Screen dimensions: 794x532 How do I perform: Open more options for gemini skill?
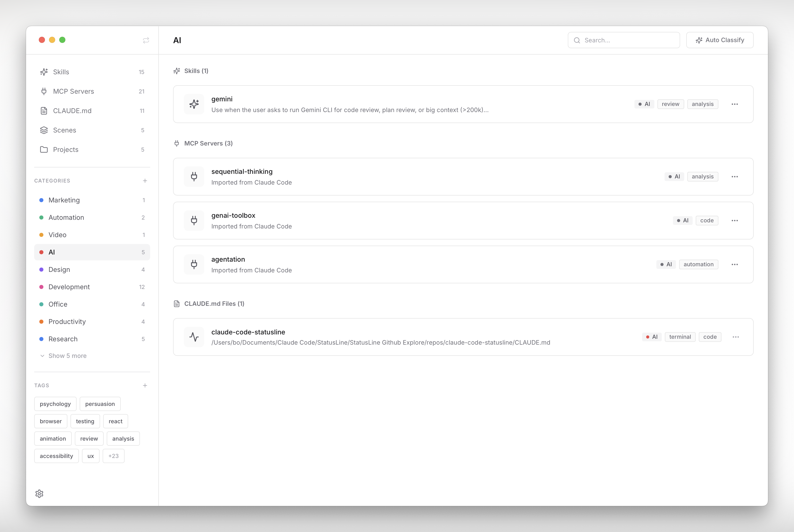click(735, 104)
